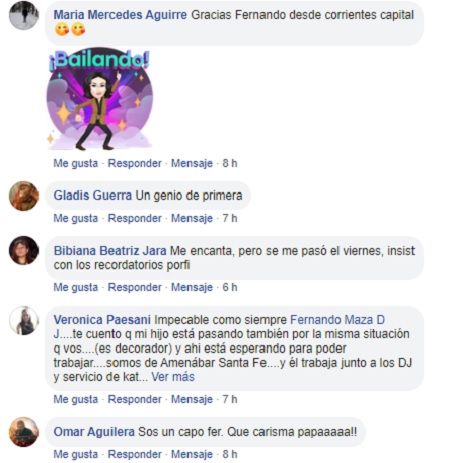Click Gladis Guerra's avatar
This screenshot has width=452, height=463.
point(24,196)
